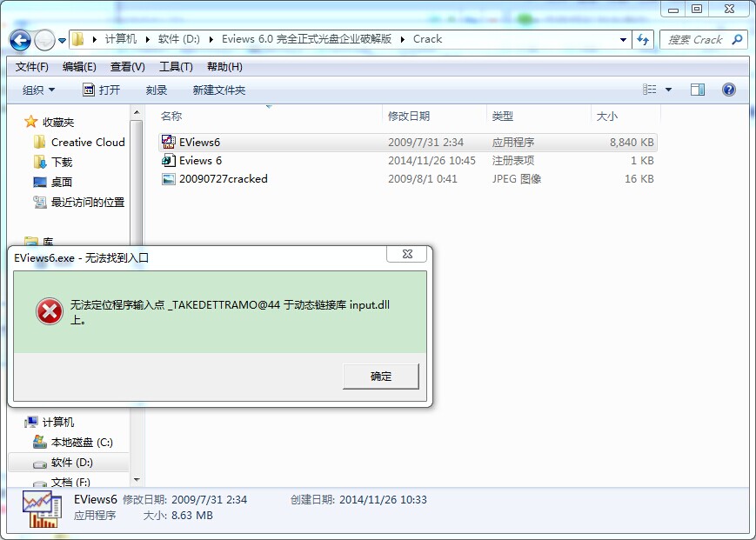Click 软件 (D:) in the breadcrumb path
Viewport: 756px width, 540px height.
tap(179, 39)
